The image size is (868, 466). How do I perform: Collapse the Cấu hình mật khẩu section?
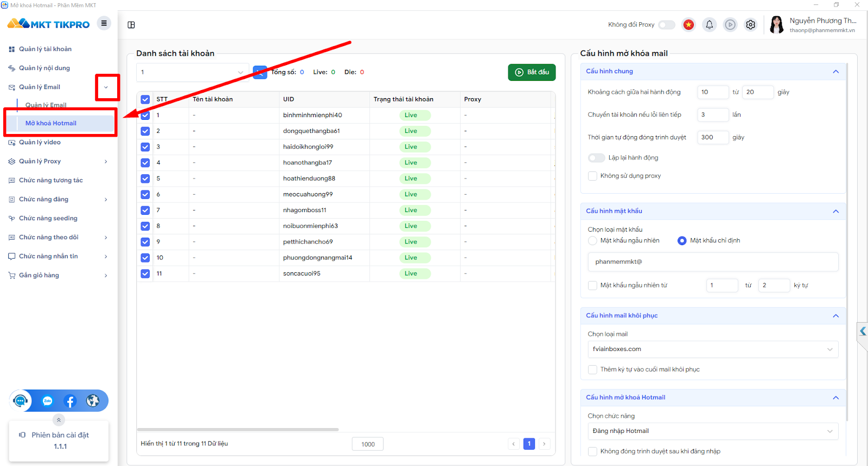click(x=836, y=211)
